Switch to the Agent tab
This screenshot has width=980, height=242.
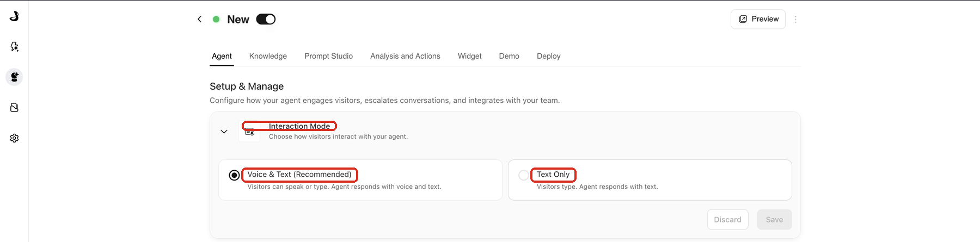pyautogui.click(x=222, y=56)
